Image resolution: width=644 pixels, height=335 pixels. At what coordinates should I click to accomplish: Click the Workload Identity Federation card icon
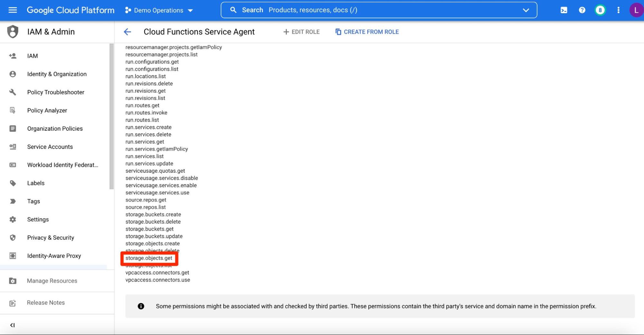tap(13, 165)
